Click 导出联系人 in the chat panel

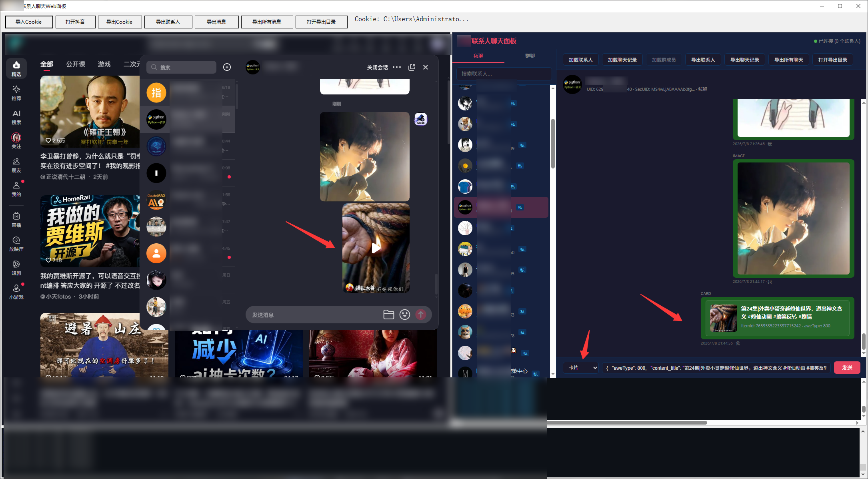tap(703, 60)
